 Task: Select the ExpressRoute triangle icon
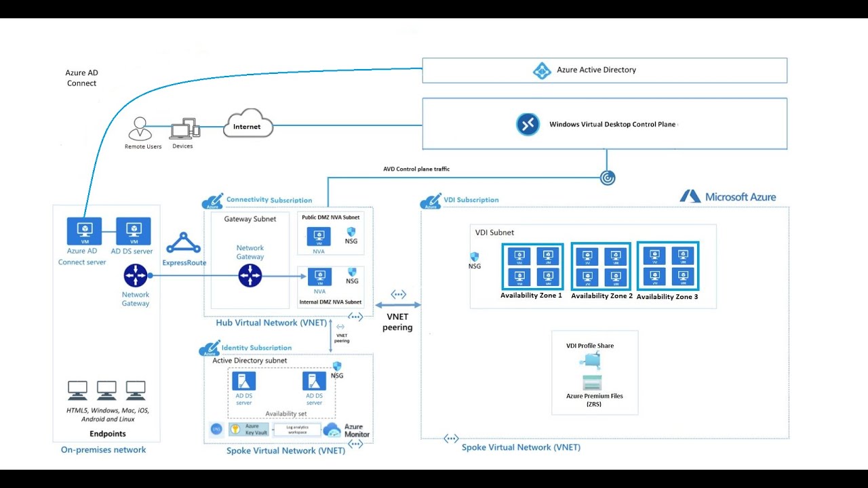(183, 244)
